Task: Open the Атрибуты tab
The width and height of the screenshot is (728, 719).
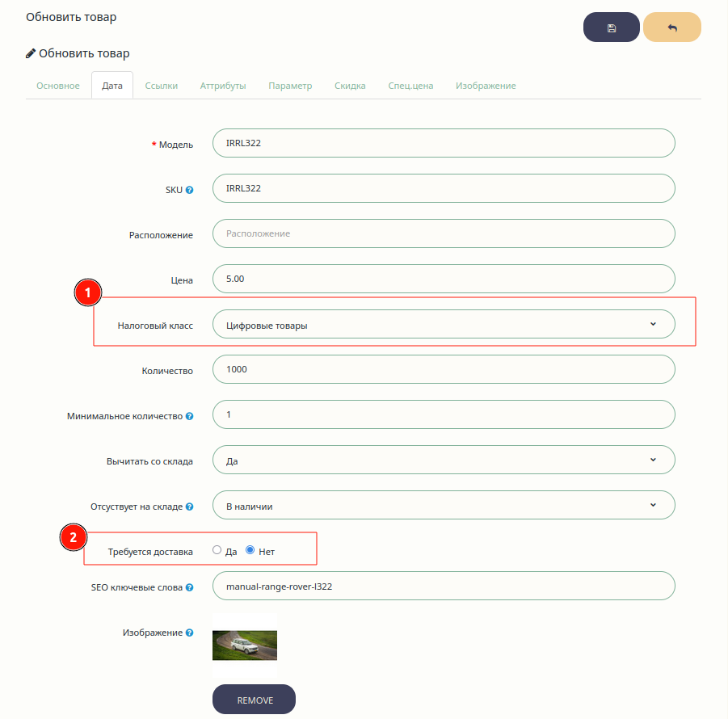Action: [223, 86]
